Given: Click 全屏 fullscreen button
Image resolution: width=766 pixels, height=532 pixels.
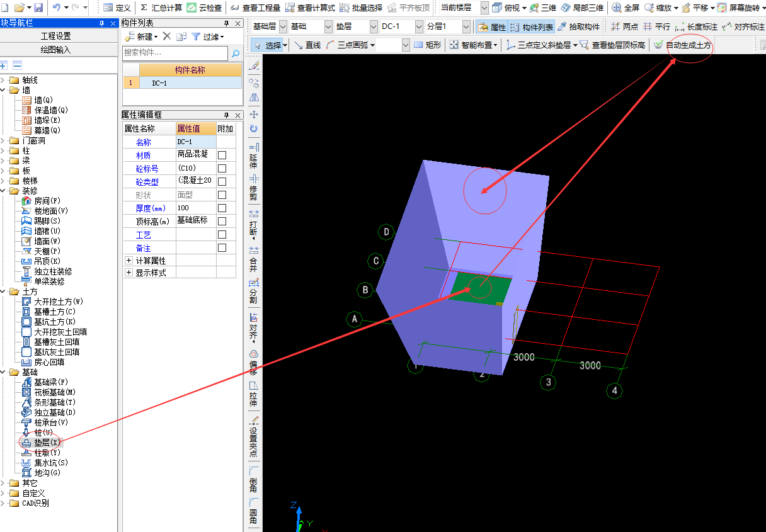Looking at the screenshot, I should [626, 8].
